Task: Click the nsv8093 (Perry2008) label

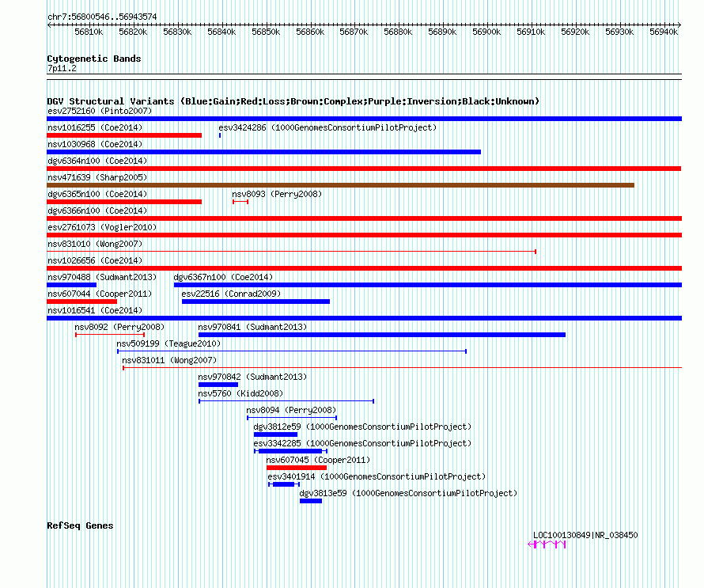Action: point(277,194)
